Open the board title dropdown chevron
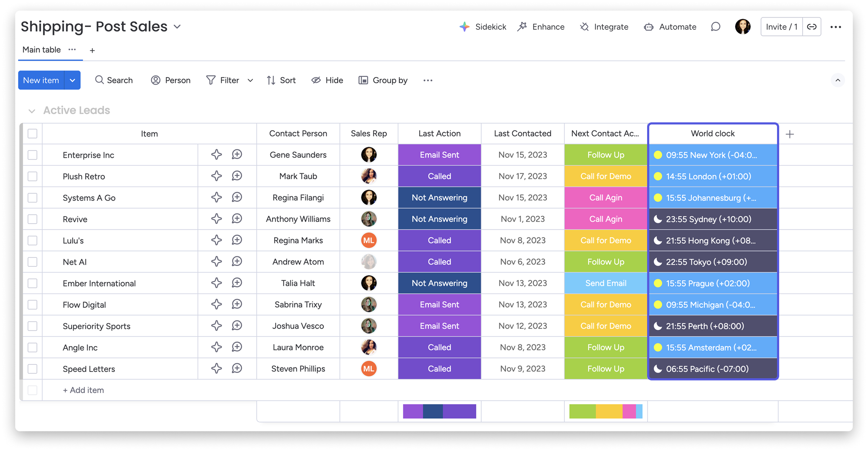Image resolution: width=868 pixels, height=451 pixels. pos(177,27)
